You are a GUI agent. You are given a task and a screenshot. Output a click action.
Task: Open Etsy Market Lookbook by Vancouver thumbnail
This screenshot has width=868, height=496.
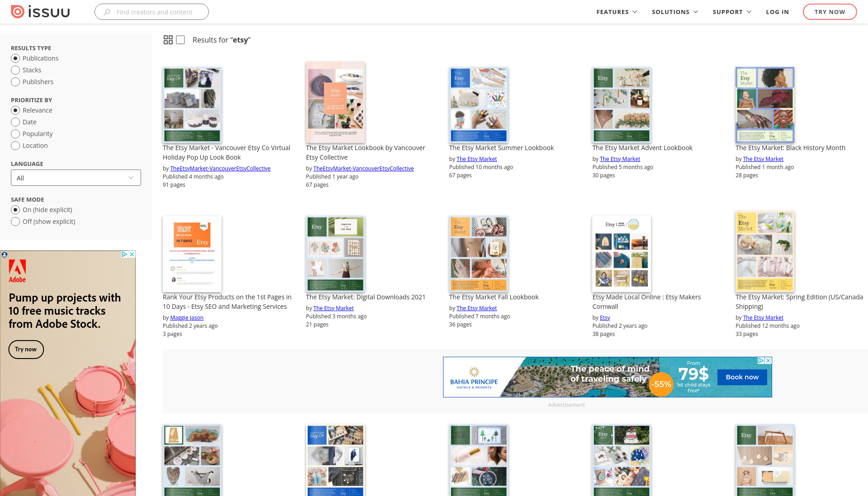(x=335, y=102)
